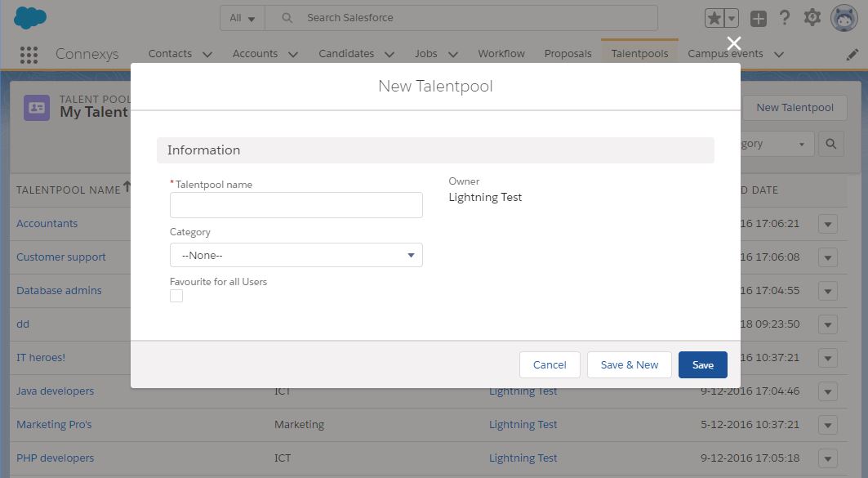Open the dd row action menu
The width and height of the screenshot is (868, 478).
click(828, 324)
